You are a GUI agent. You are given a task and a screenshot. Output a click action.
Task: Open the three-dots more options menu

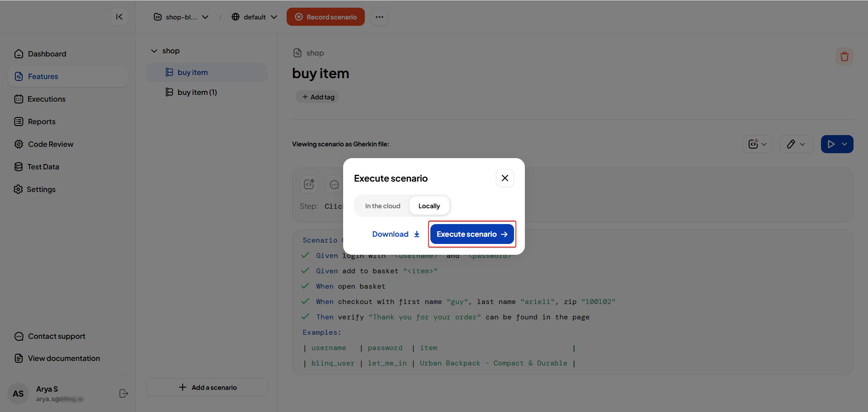coord(379,17)
